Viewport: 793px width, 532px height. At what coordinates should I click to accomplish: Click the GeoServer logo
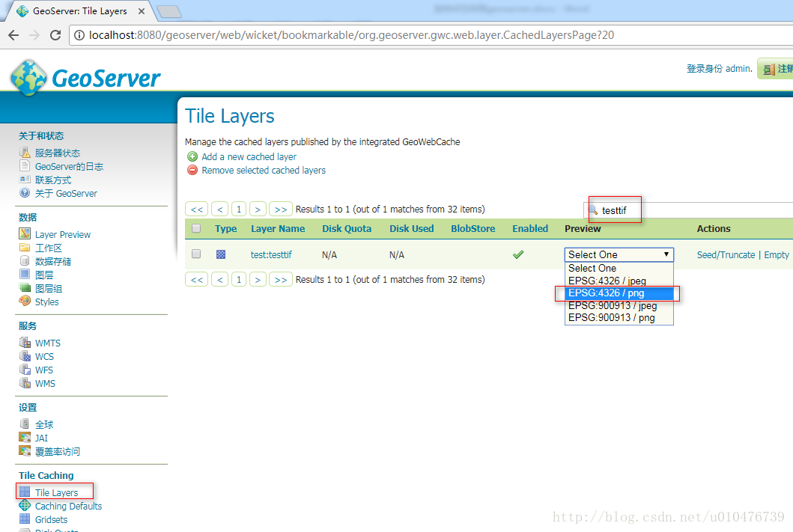(85, 78)
